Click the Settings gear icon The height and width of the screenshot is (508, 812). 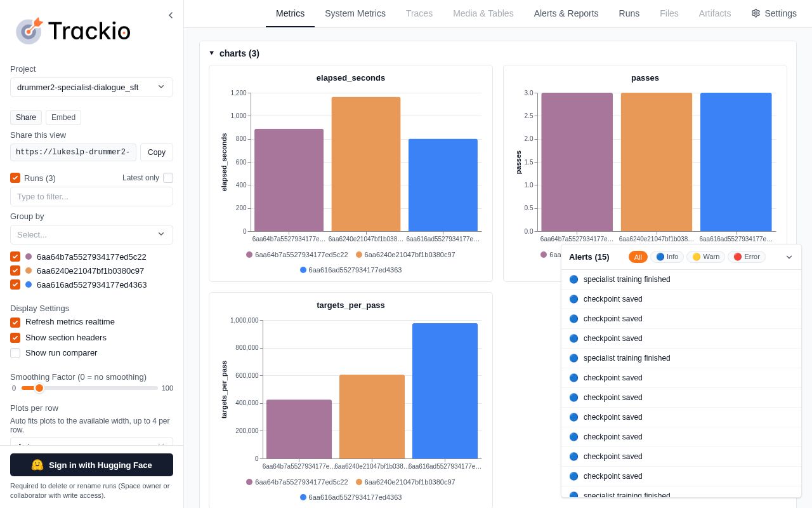(756, 13)
